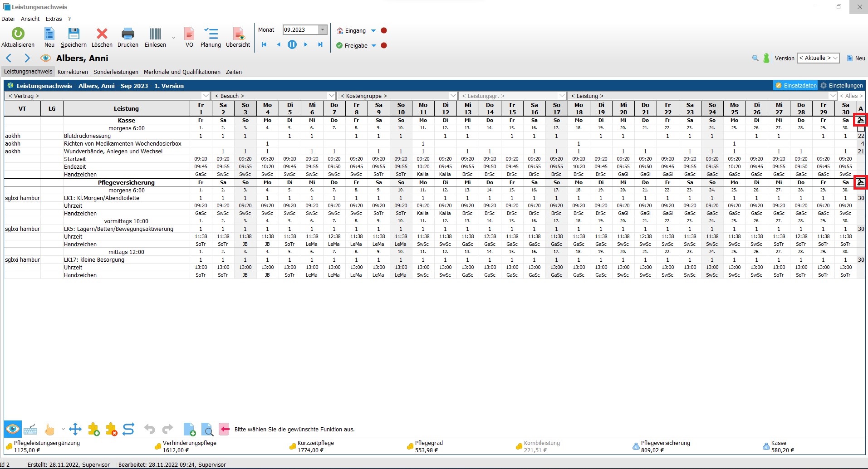Screen dimensions: 868x469
Task: Expand the Leistung filter dropdown
Action: click(x=833, y=96)
